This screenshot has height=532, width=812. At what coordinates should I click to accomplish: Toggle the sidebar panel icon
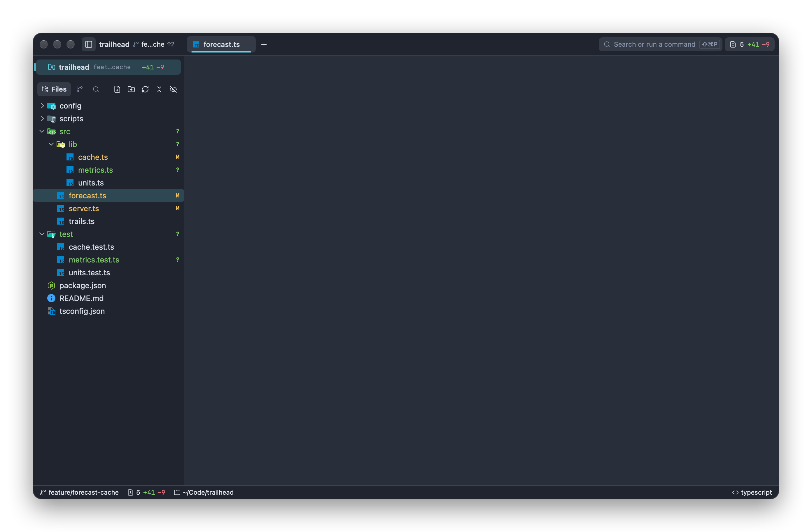[88, 44]
